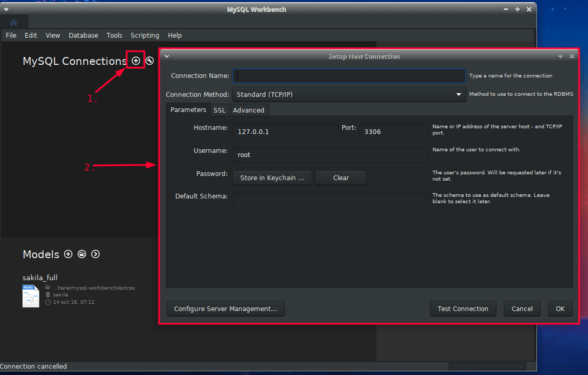
Task: Open the Database menu
Action: (83, 35)
